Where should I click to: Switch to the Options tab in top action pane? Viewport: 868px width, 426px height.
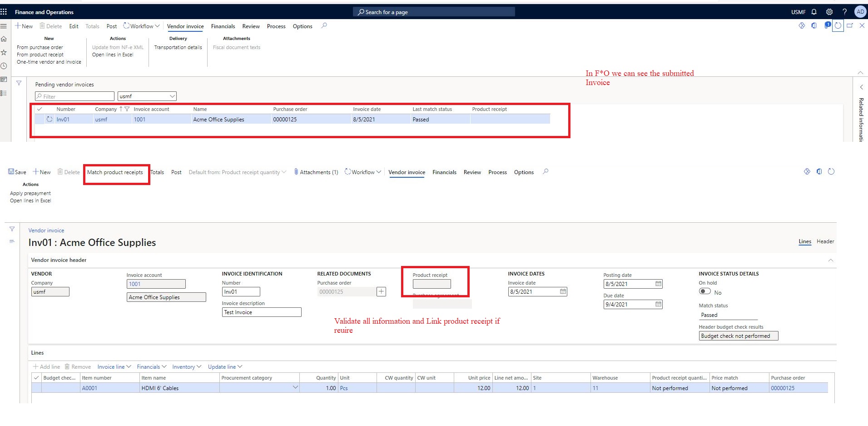[303, 26]
